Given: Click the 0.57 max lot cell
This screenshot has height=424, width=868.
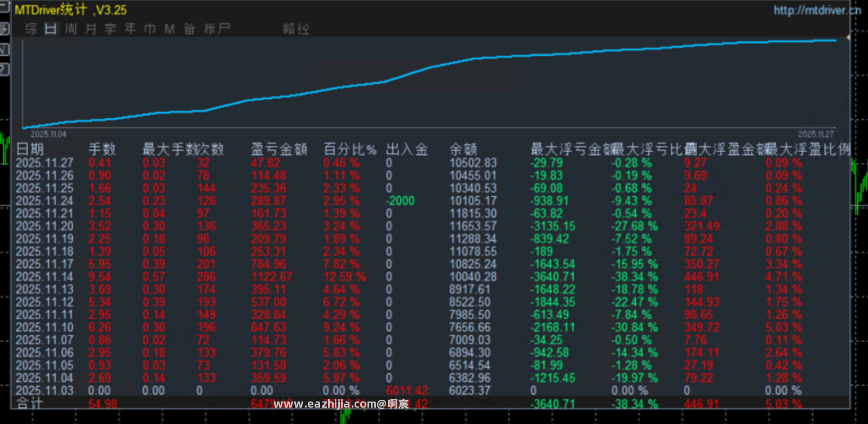Looking at the screenshot, I should coord(154,277).
